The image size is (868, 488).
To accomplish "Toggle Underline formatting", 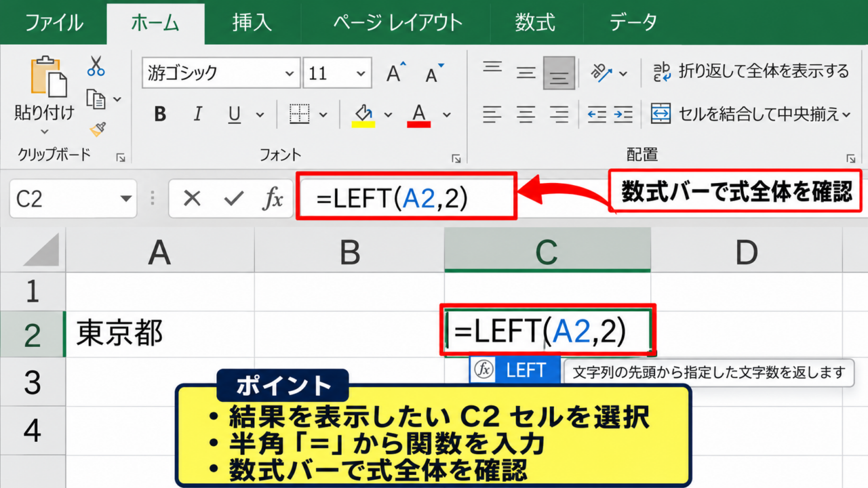I will [x=235, y=115].
